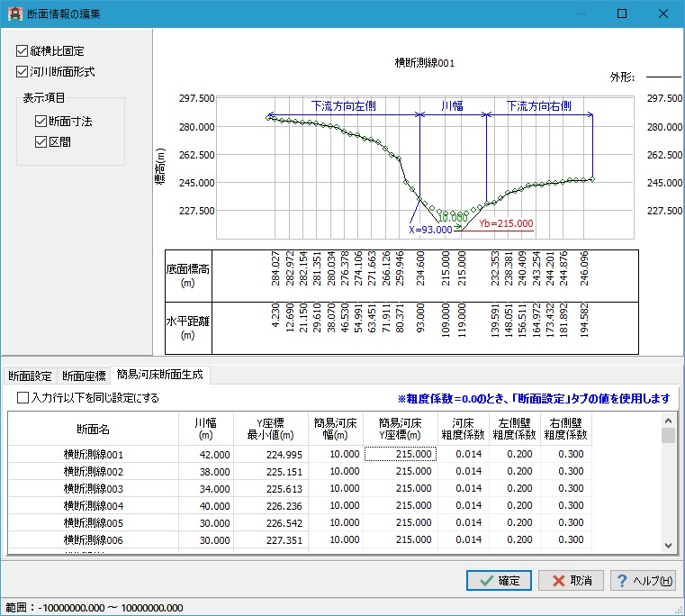Open help via ヘルプ button
Viewport: 685px width, 616px height.
(x=643, y=581)
